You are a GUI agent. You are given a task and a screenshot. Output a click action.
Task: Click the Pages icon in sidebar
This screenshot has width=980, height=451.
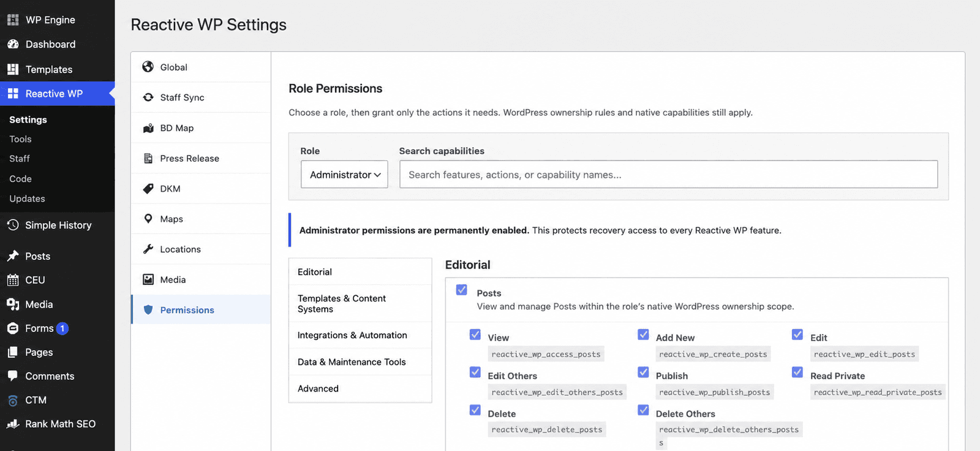pyautogui.click(x=13, y=352)
